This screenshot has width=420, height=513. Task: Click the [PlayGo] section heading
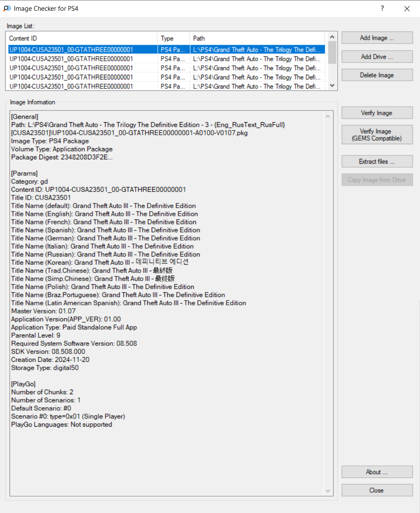(23, 384)
